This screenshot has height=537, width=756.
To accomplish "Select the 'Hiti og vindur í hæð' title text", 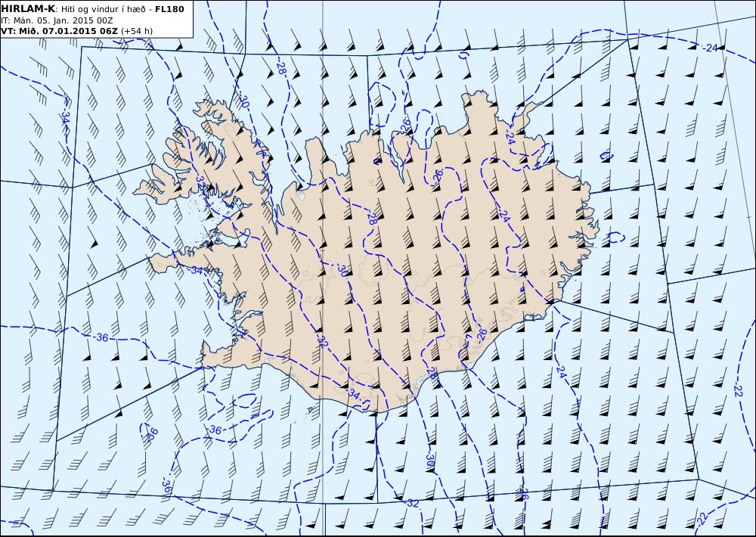I will (103, 9).
